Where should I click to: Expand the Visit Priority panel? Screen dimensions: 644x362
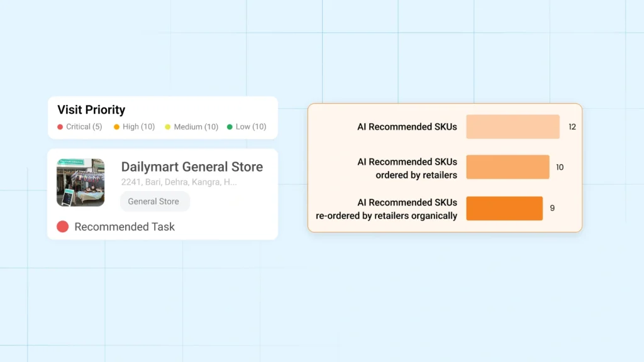tap(162, 118)
